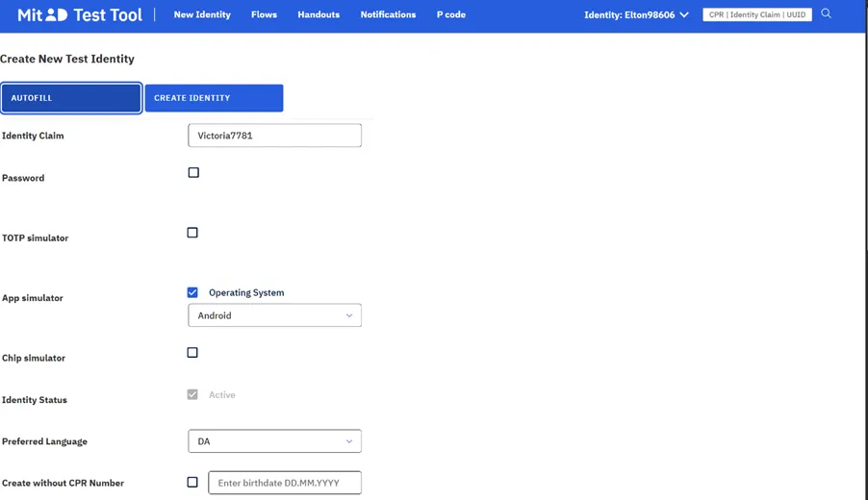
Task: Enable the Password checkbox
Action: [x=193, y=172]
